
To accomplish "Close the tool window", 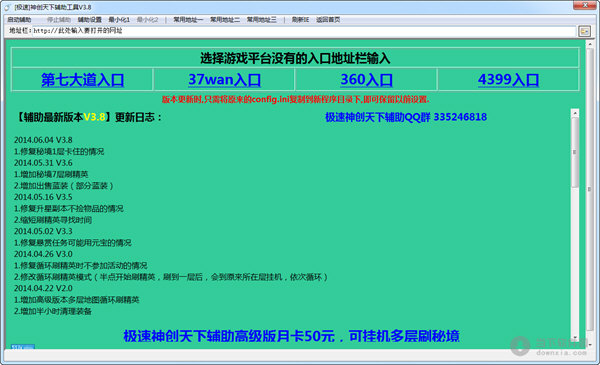I will pos(585,5).
